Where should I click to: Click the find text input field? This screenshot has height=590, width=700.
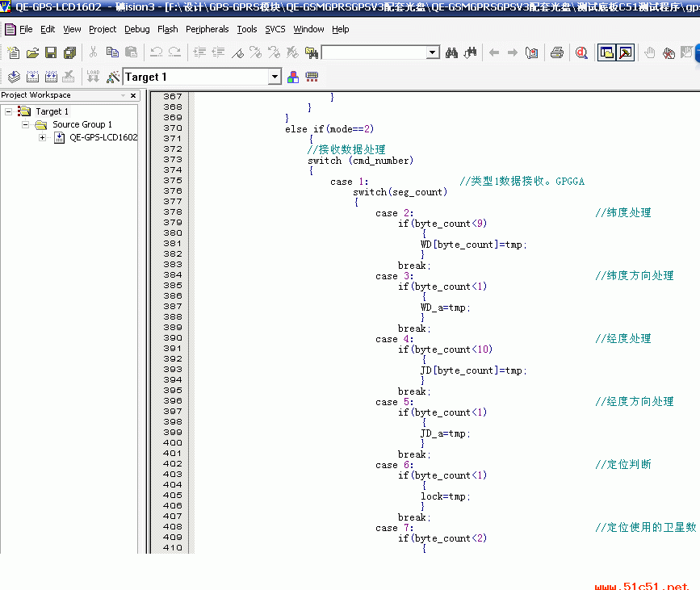(373, 52)
